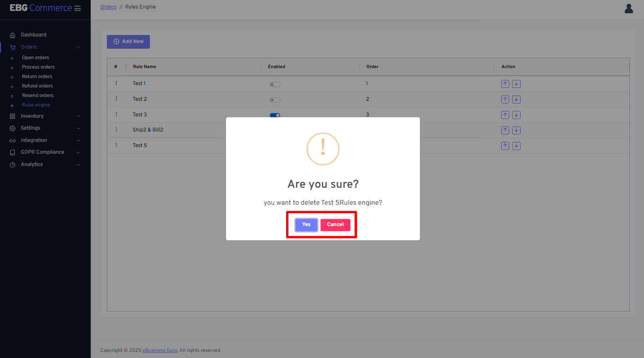The image size is (644, 358).
Task: Open the user profile icon
Action: (628, 9)
